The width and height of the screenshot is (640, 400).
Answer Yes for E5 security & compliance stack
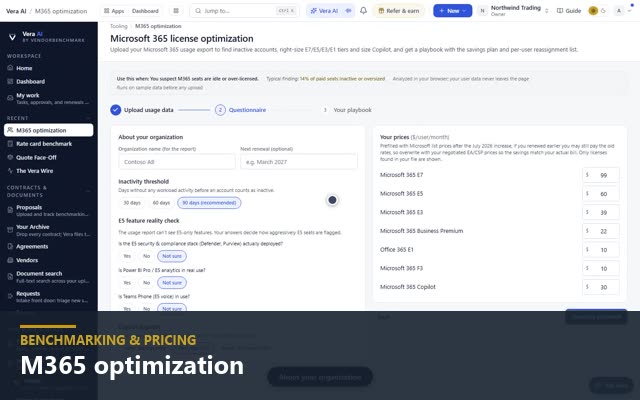pos(127,256)
